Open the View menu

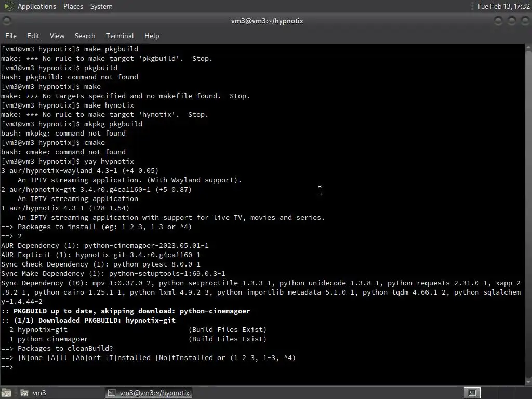click(57, 36)
